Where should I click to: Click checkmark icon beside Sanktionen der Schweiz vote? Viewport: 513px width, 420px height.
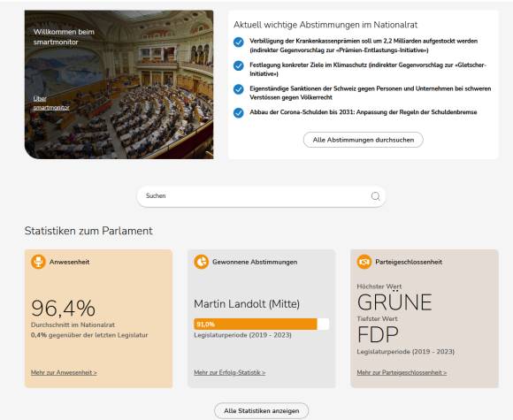tap(239, 89)
